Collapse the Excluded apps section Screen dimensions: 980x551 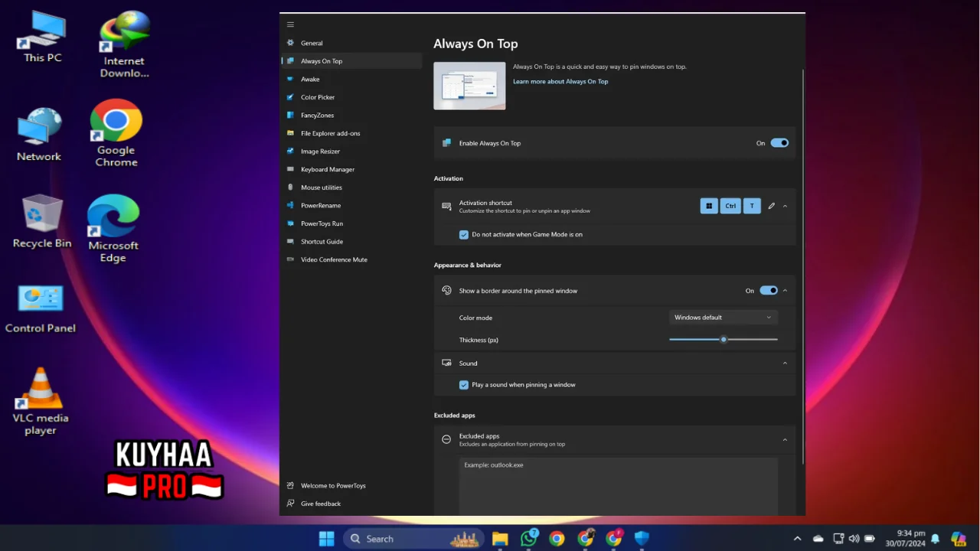[x=785, y=439]
